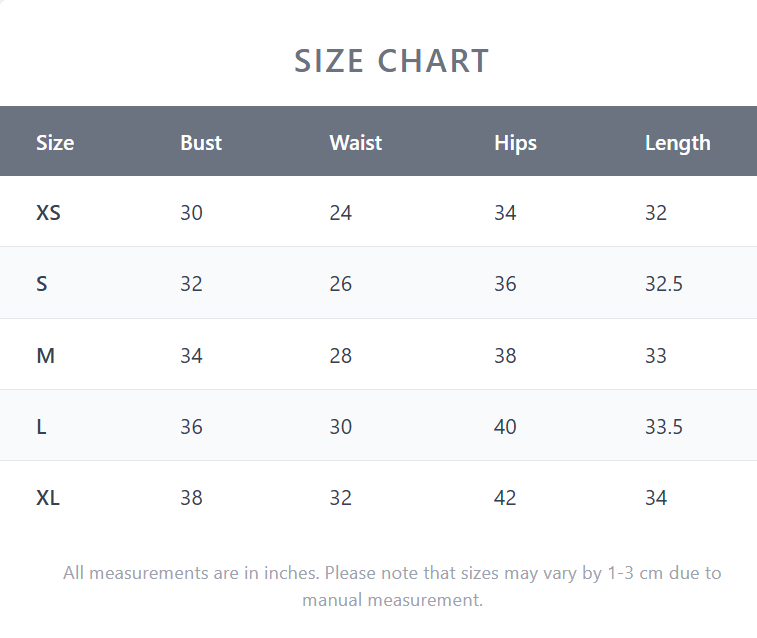The image size is (757, 638).
Task: Click the S waist value 26
Action: (340, 284)
